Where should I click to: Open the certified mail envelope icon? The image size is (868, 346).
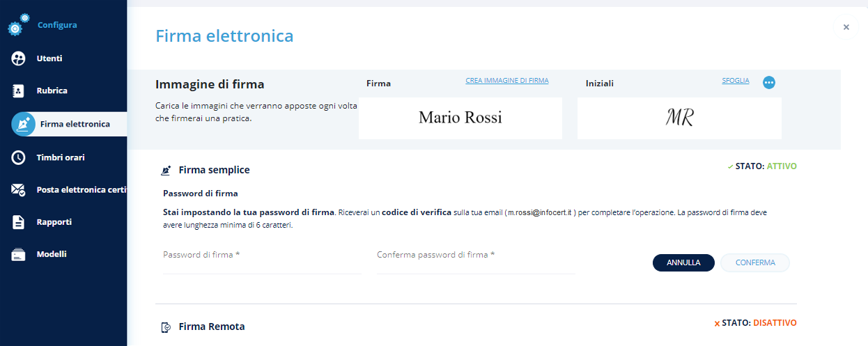(x=19, y=190)
